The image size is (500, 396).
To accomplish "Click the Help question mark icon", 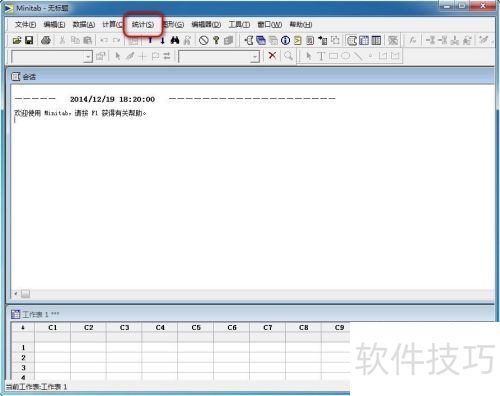I will [216, 40].
